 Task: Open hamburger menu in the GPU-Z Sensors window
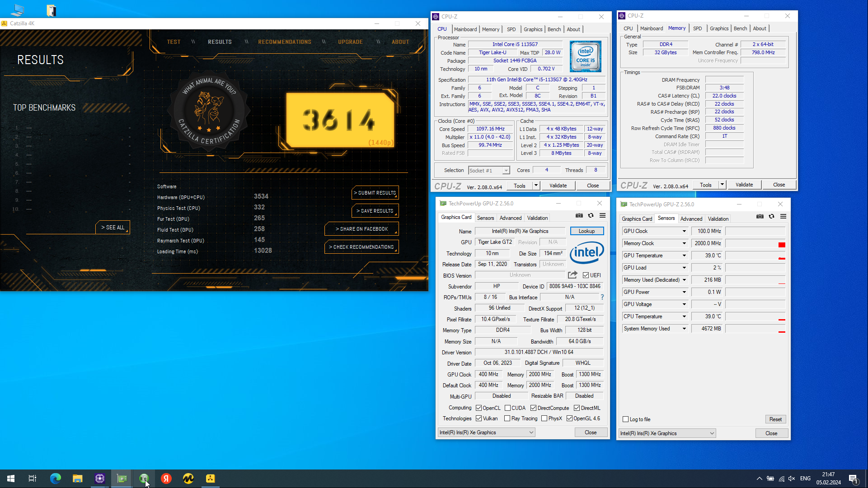783,217
